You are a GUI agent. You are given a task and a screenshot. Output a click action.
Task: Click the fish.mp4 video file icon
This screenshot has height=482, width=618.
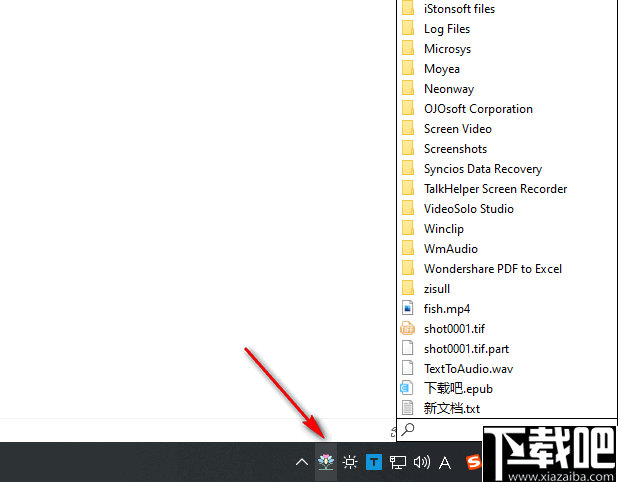408,308
